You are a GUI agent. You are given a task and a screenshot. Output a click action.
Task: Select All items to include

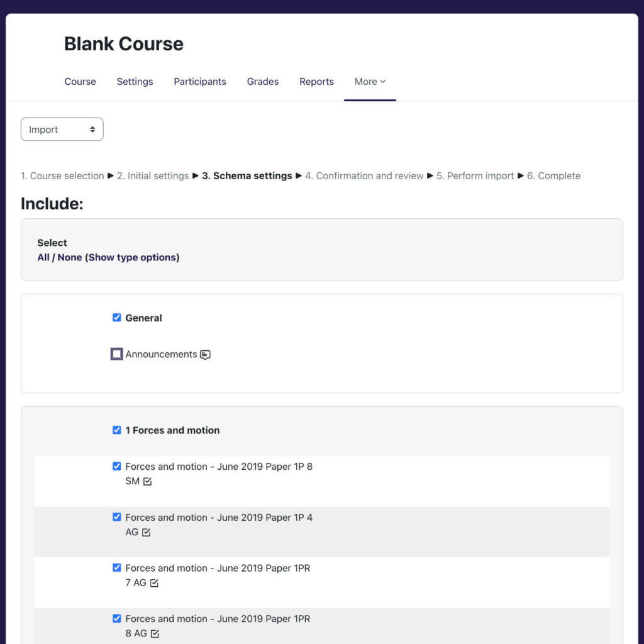click(x=45, y=257)
